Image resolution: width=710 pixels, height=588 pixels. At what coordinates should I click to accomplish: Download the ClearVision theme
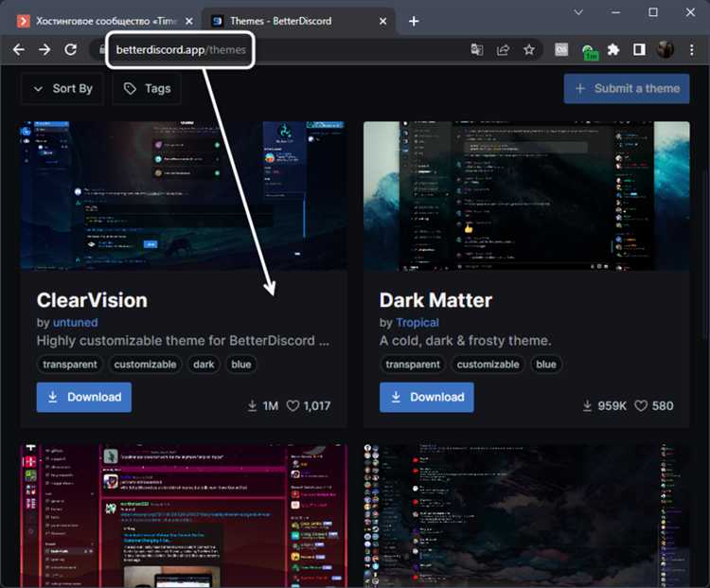[84, 398]
